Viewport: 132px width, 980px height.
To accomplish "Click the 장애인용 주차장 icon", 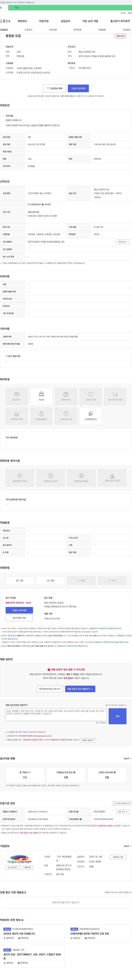I will coord(20,478).
